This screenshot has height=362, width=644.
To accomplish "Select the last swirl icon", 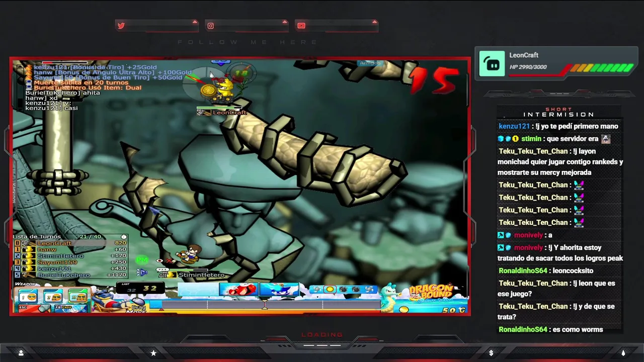I will (x=369, y=290).
